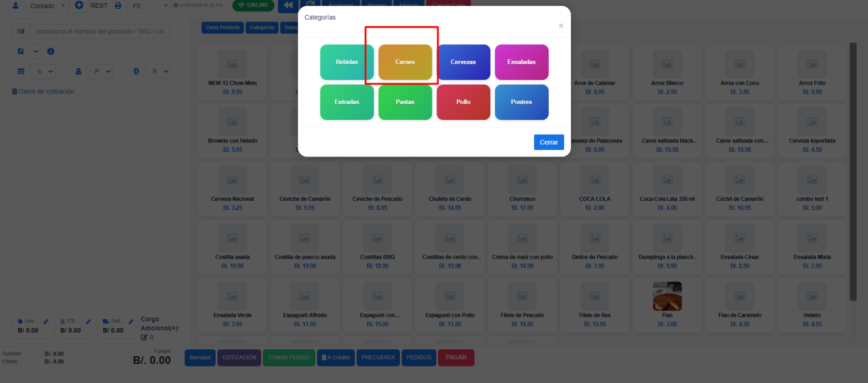Select the Postres category

[x=522, y=102]
